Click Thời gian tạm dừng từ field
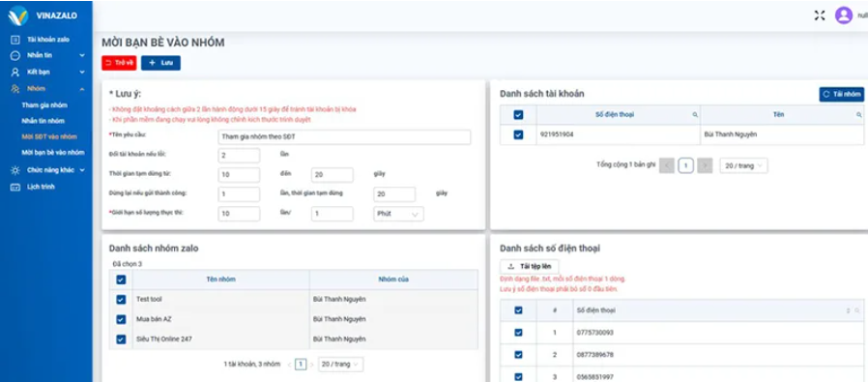The height and width of the screenshot is (382, 868). (239, 175)
